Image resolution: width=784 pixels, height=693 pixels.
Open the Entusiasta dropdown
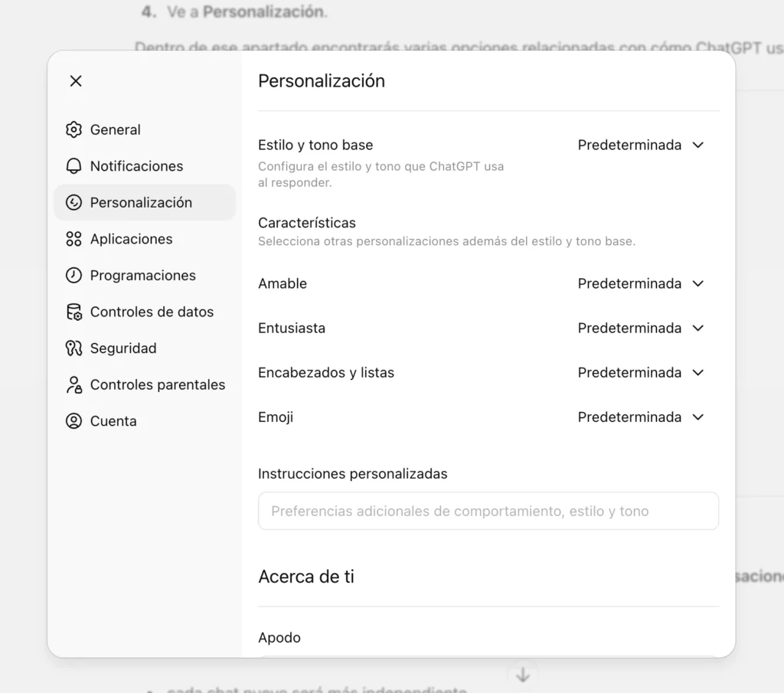640,328
